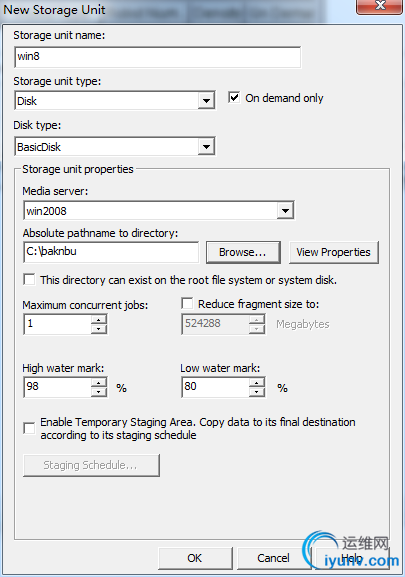
Task: Click the Storage unit name field
Action: click(157, 57)
